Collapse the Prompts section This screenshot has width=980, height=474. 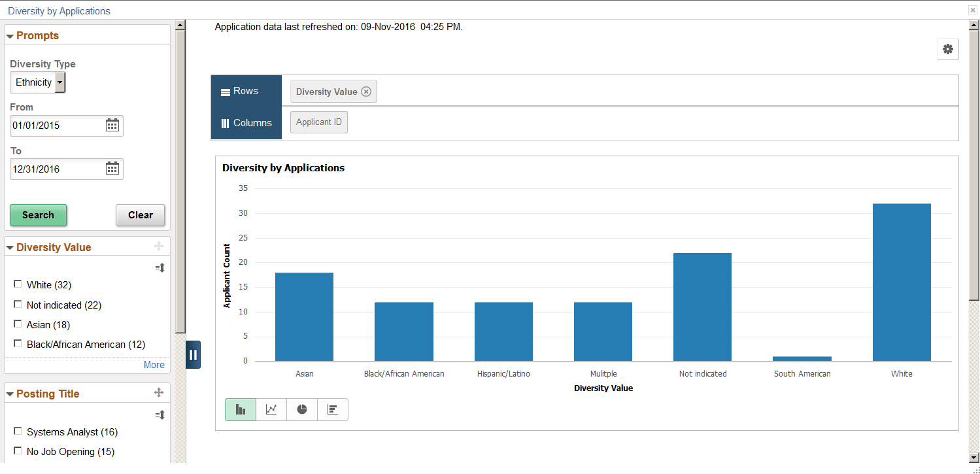tap(10, 36)
